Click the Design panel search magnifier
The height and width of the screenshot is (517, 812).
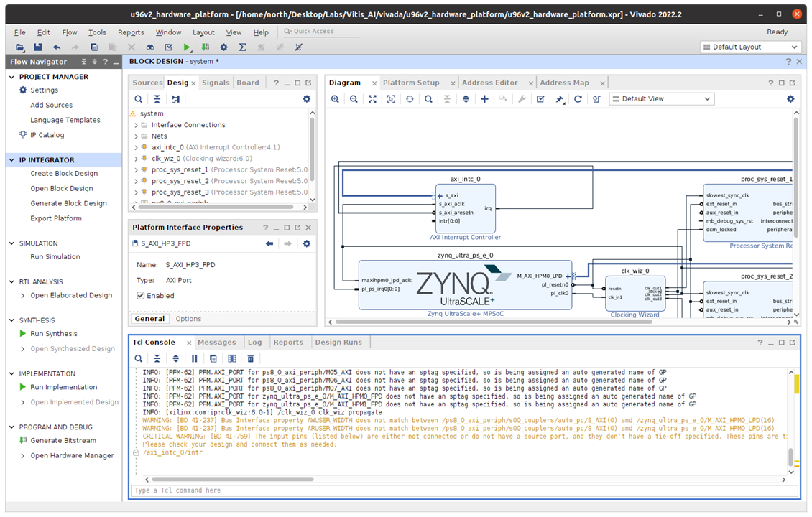(x=138, y=99)
